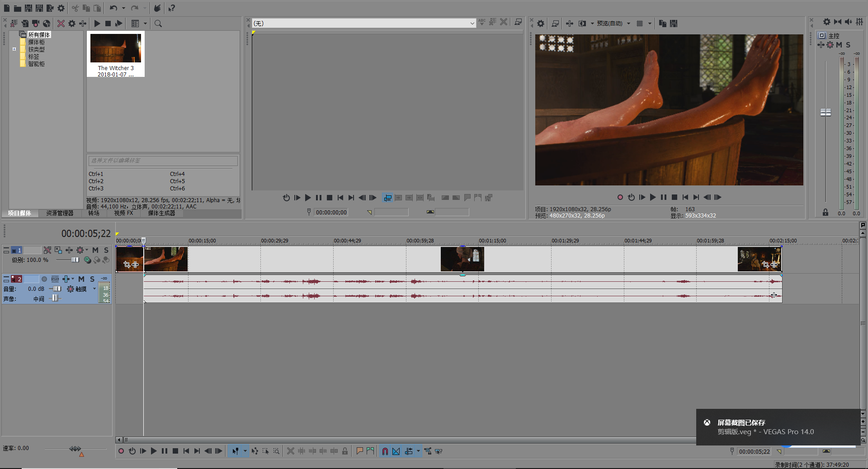Open project properties gear in the main toolbar
This screenshot has height=469, width=868.
61,8
